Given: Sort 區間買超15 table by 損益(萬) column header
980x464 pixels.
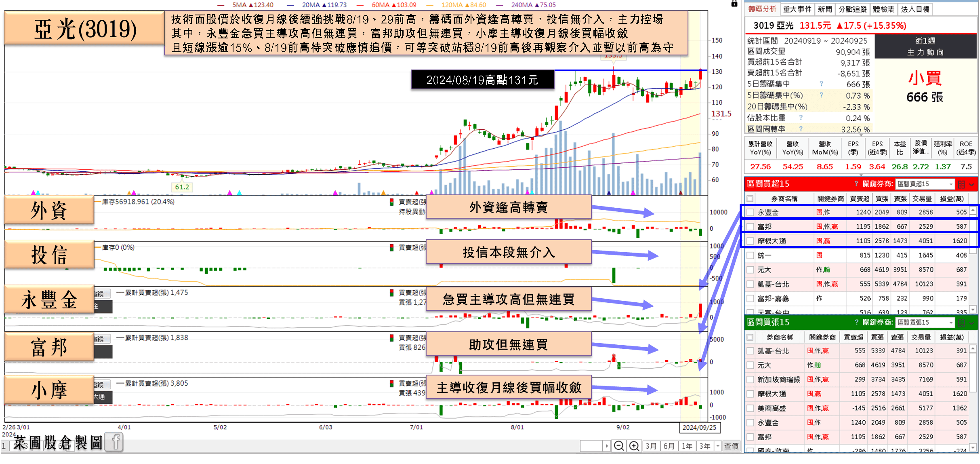Looking at the screenshot, I should coord(952,198).
